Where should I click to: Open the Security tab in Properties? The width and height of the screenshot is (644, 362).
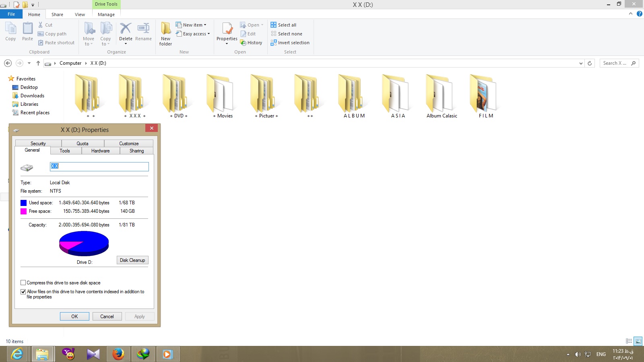coord(38,144)
